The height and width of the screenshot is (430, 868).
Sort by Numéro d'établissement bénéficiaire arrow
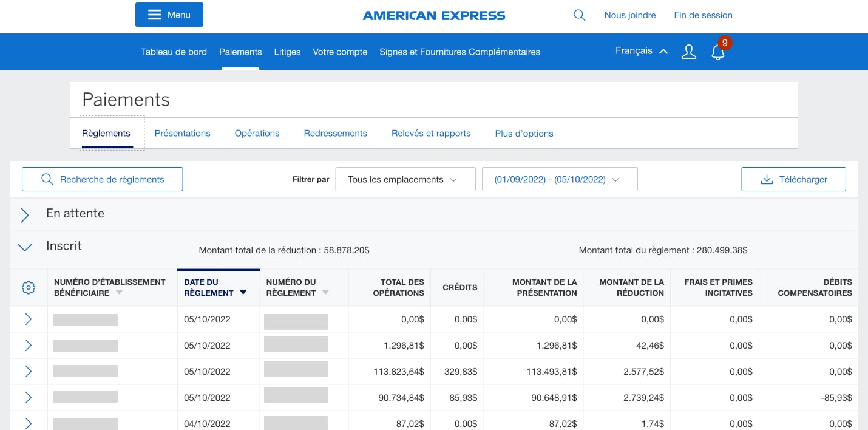119,293
